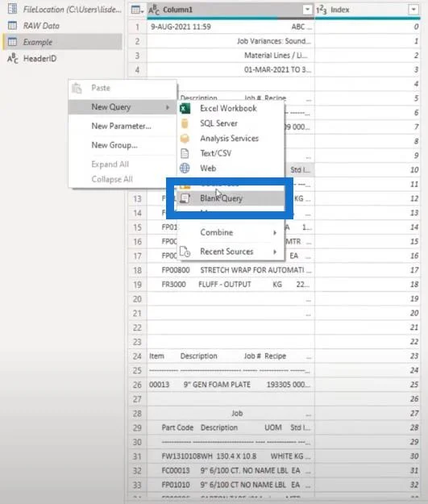Click row number 20 header
This screenshot has height=504, width=428.
[x=137, y=299]
